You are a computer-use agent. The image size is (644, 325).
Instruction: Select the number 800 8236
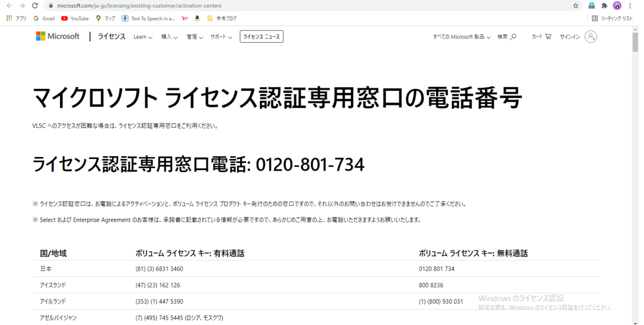[431, 285]
